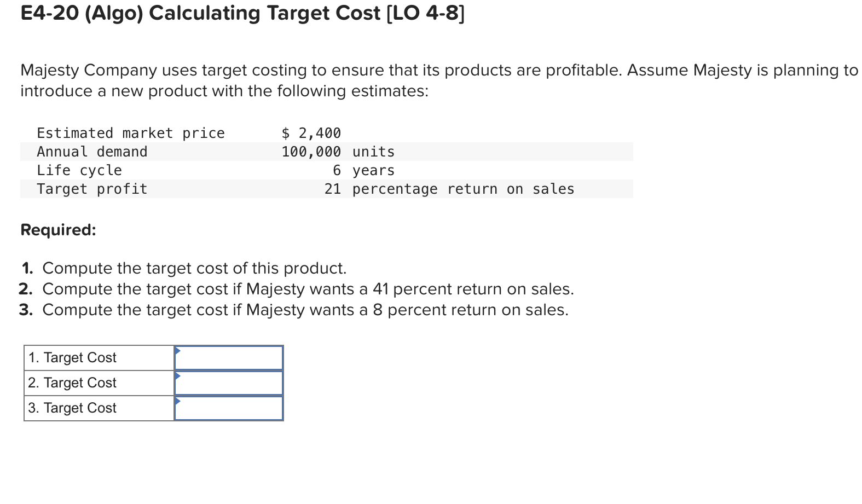Click the label 1. Target Cost
The height and width of the screenshot is (504, 862).
72,357
